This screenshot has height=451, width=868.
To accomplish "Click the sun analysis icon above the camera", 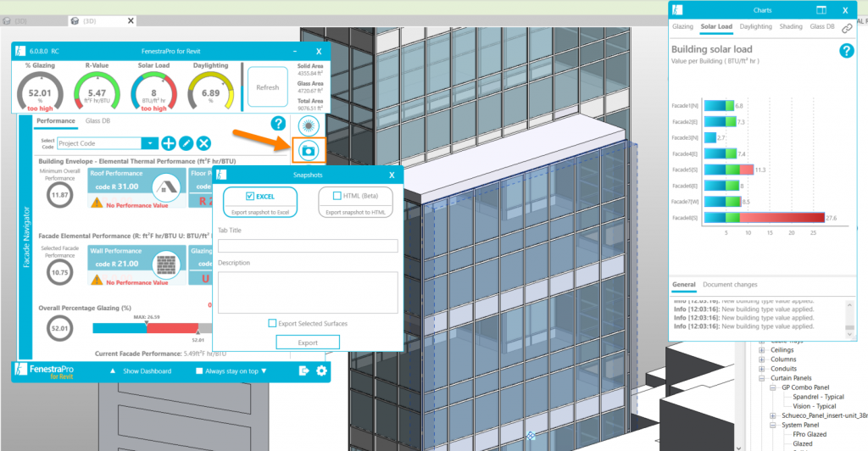I will [309, 126].
